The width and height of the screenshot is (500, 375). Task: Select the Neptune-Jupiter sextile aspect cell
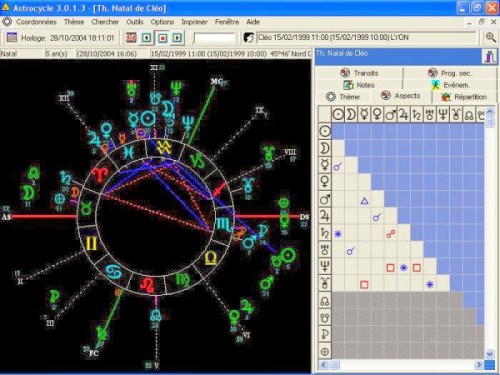tap(404, 267)
